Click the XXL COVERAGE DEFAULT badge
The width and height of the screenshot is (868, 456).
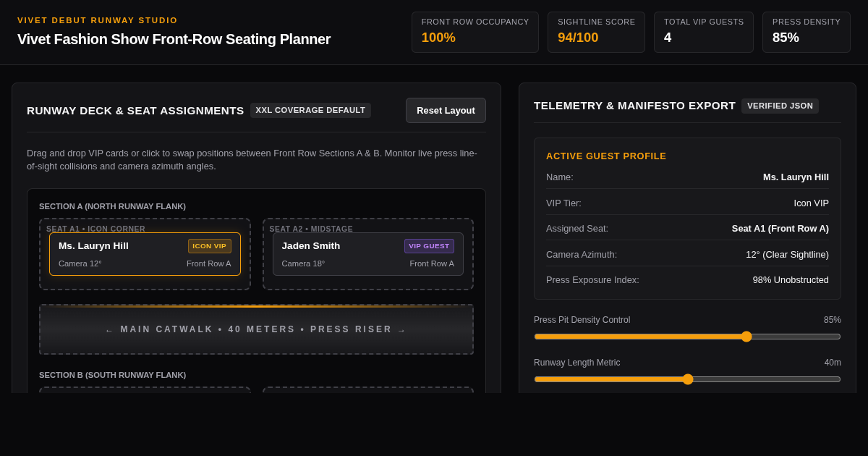[310, 110]
